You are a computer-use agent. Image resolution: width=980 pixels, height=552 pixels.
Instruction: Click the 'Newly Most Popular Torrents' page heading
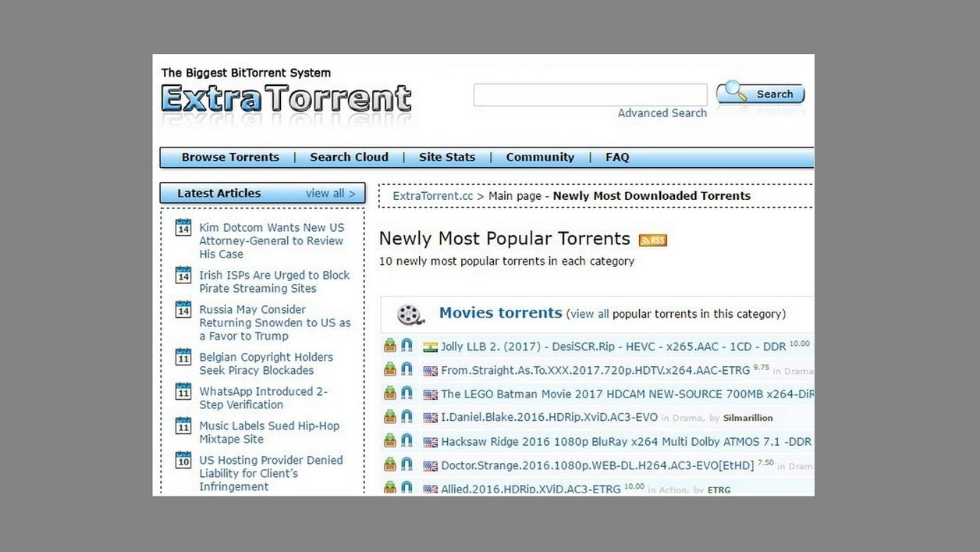505,238
